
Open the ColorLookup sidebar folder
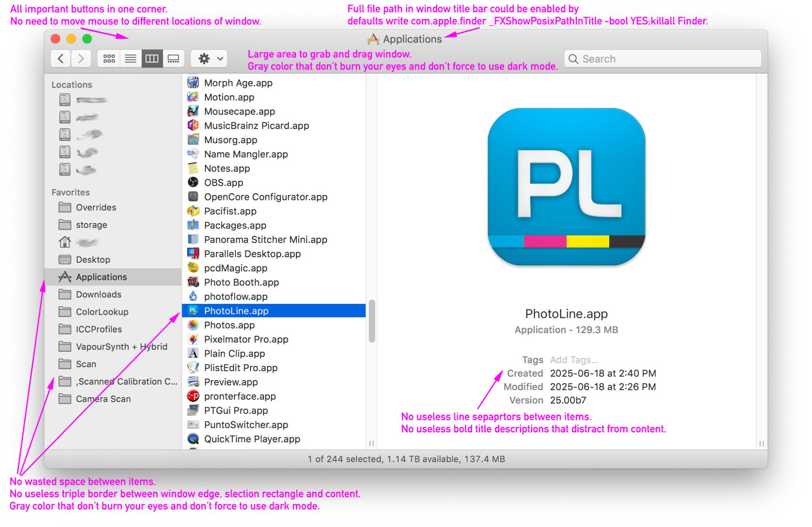click(102, 312)
